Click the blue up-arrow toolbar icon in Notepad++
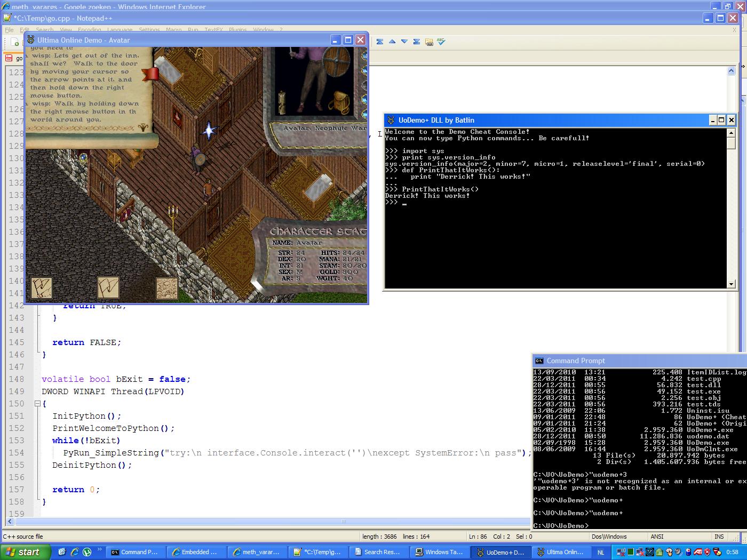 click(392, 42)
